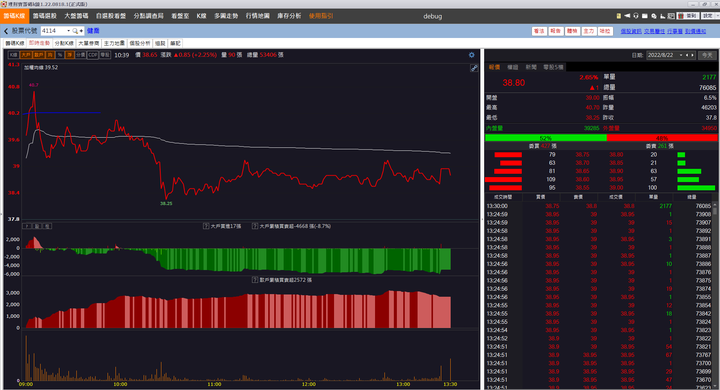Viewport: 720px width, 390px height.
Task: Click the yellow note icon in top bar
Action: [x=619, y=16]
